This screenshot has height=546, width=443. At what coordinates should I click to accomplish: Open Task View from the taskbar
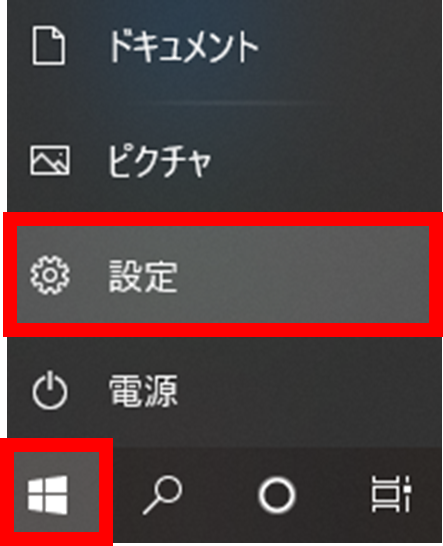[391, 494]
